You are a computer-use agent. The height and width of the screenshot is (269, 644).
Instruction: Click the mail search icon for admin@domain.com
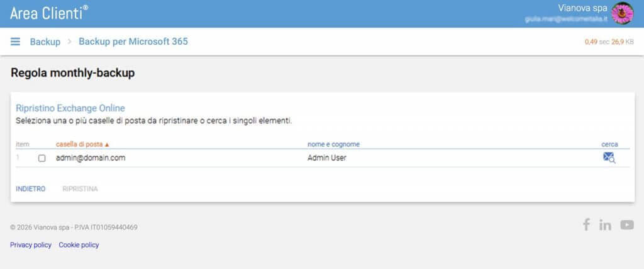[x=609, y=157]
